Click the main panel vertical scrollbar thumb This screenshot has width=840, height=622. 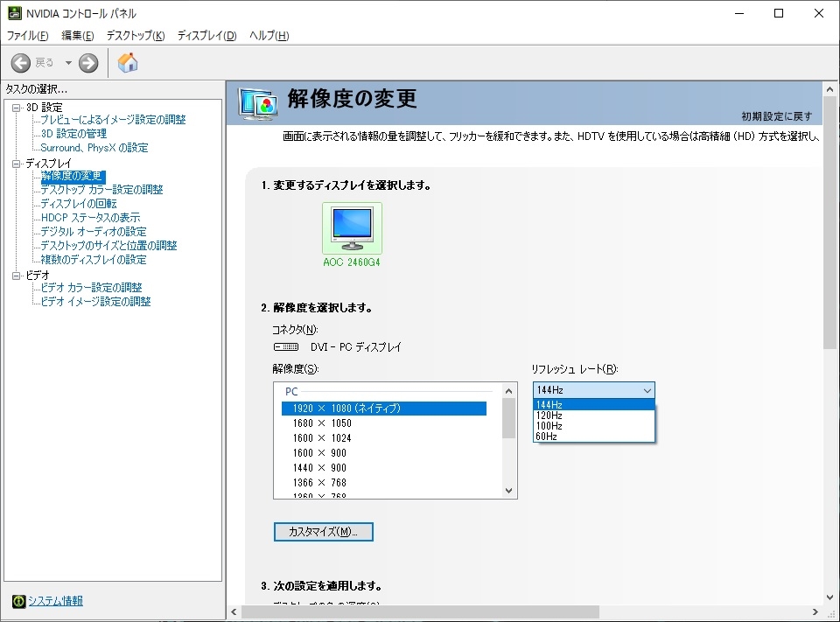[829, 223]
